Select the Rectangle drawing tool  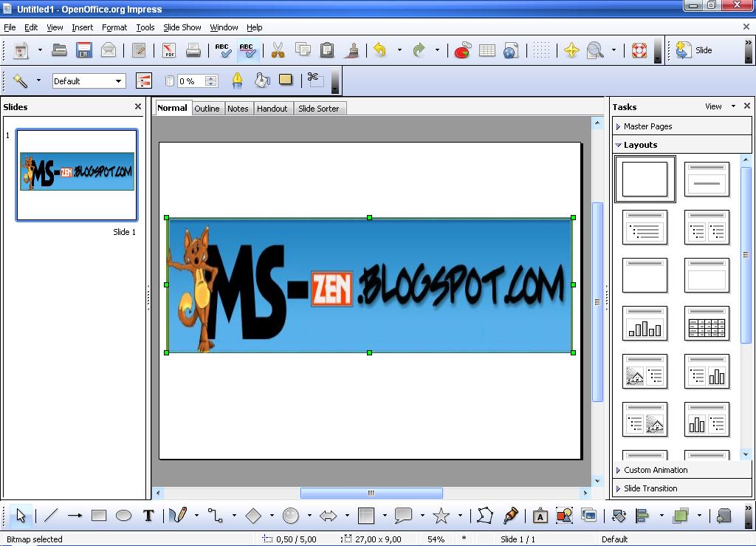[x=99, y=516]
